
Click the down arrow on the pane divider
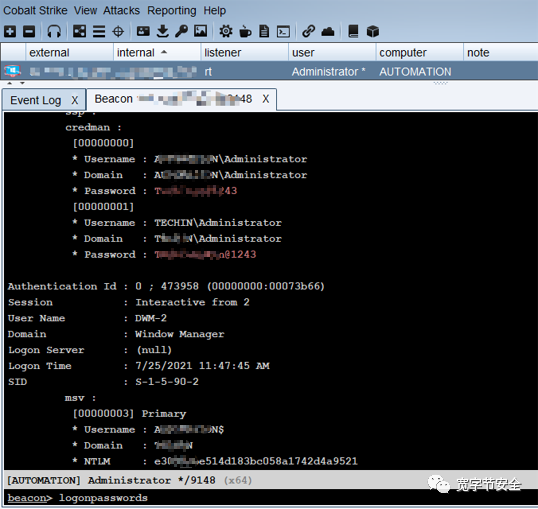click(x=22, y=83)
